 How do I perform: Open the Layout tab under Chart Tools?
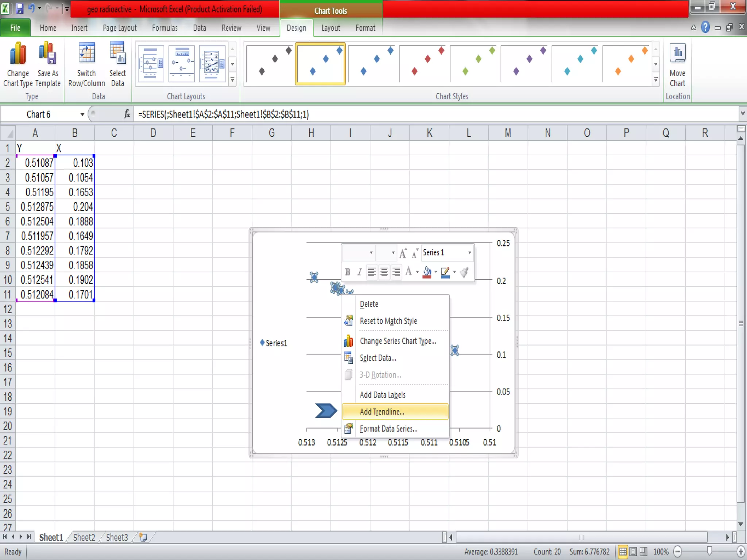pos(330,28)
